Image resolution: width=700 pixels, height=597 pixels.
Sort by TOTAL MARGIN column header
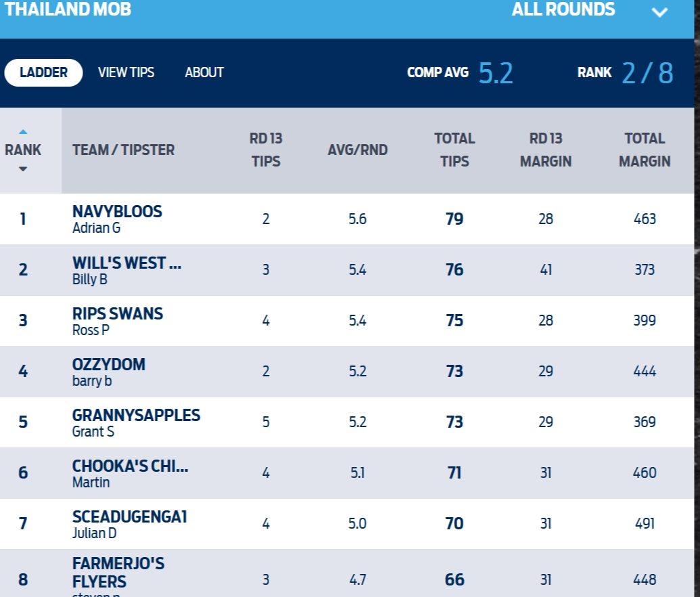click(645, 150)
